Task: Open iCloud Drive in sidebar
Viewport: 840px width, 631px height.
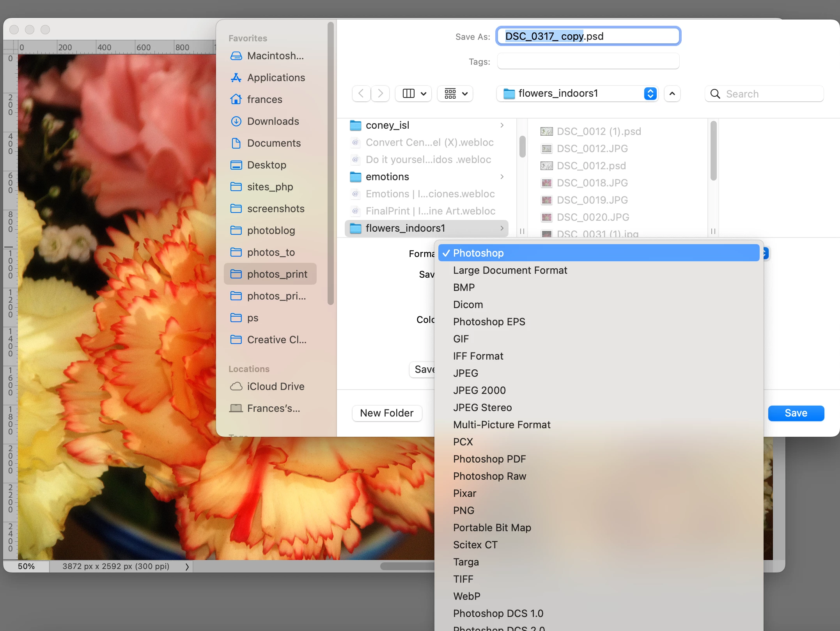Action: [275, 386]
